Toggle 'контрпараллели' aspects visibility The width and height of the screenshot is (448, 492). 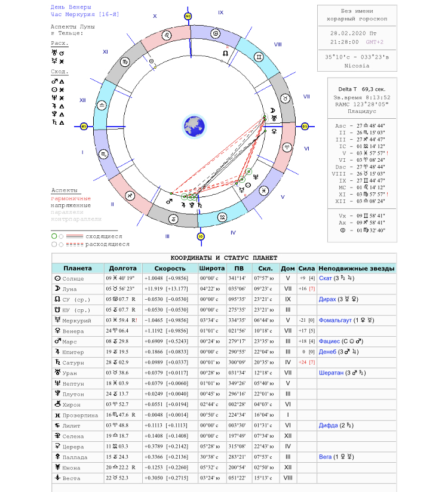click(76, 219)
